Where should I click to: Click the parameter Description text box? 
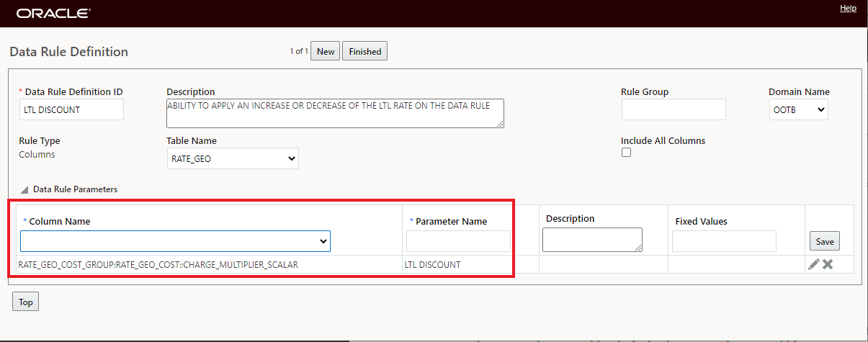click(591, 240)
